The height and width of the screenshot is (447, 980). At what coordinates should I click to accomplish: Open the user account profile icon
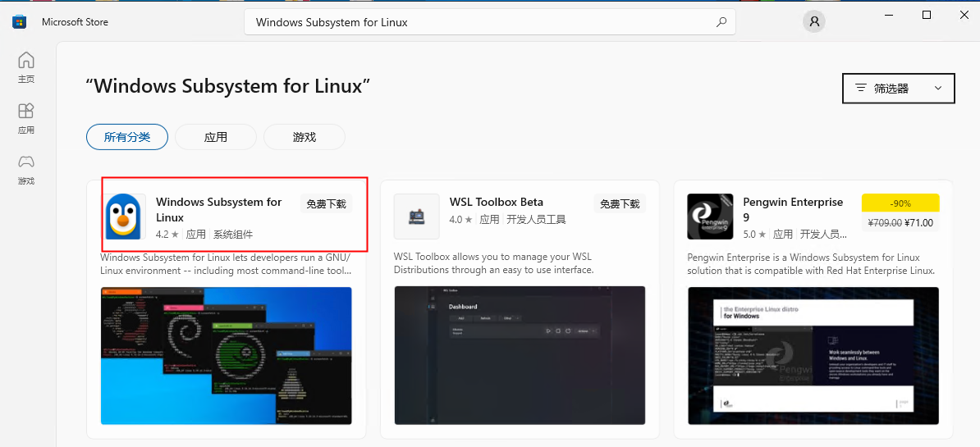coord(813,22)
